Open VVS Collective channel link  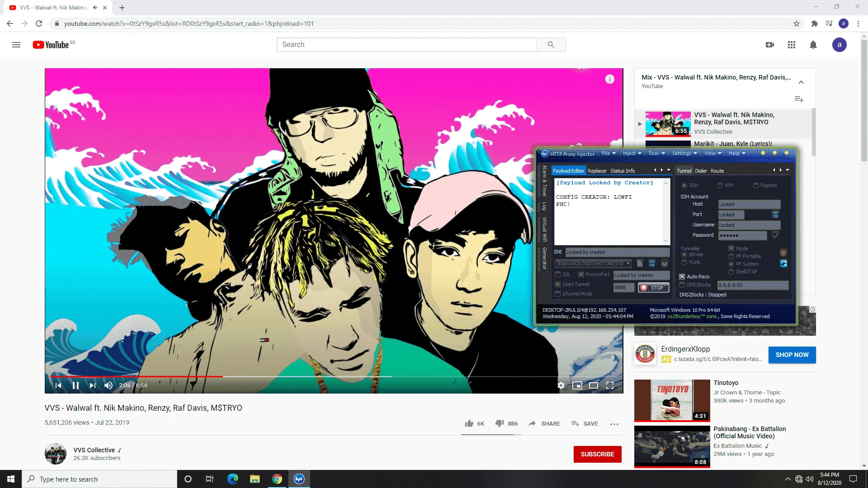94,450
